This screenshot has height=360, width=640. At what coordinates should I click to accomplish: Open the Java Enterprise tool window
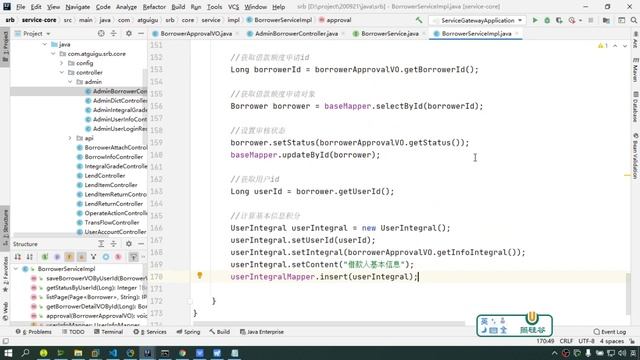262,332
